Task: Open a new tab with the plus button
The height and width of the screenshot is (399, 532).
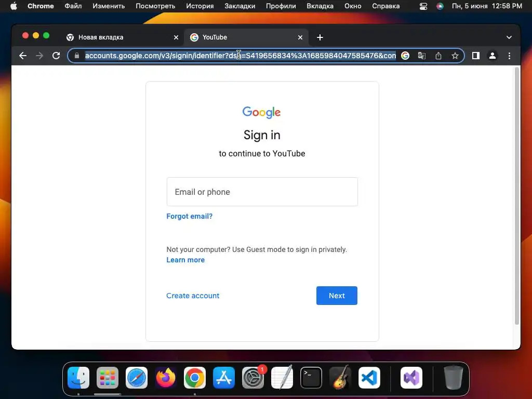Action: (x=320, y=37)
